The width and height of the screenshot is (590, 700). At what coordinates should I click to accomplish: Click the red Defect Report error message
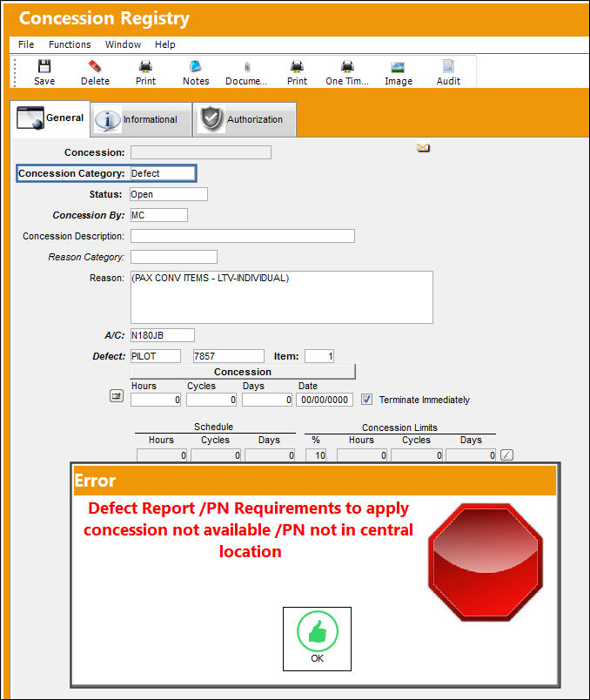249,530
